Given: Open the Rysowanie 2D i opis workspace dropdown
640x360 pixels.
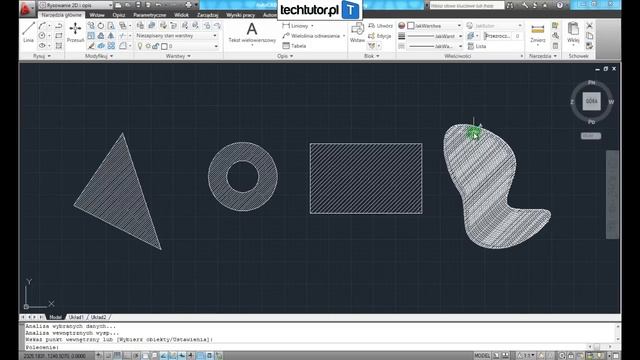Looking at the screenshot, I should pyautogui.click(x=76, y=5).
